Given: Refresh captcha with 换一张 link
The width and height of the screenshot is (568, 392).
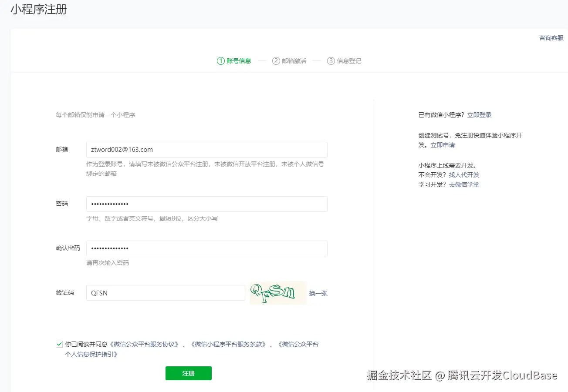Looking at the screenshot, I should [318, 293].
